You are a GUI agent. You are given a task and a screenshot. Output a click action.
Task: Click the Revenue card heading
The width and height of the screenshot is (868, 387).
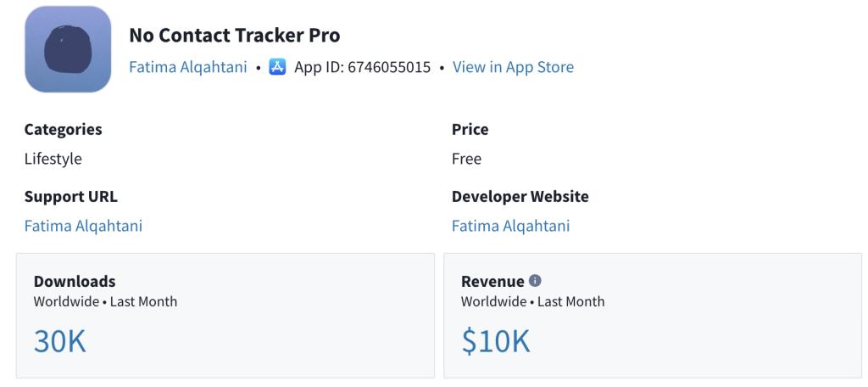[x=492, y=282]
